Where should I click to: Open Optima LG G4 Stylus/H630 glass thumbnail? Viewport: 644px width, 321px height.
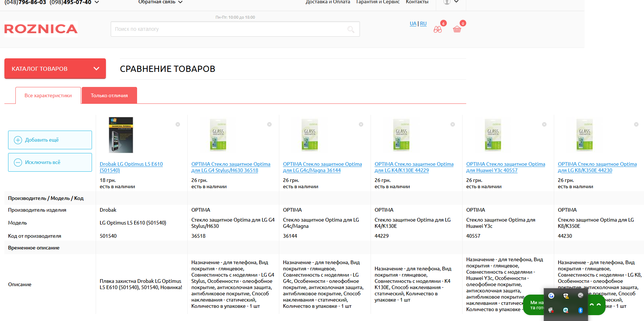[x=218, y=135]
